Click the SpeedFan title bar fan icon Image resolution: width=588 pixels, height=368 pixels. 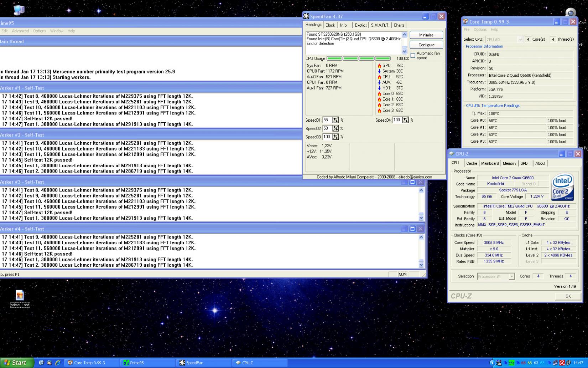(306, 16)
